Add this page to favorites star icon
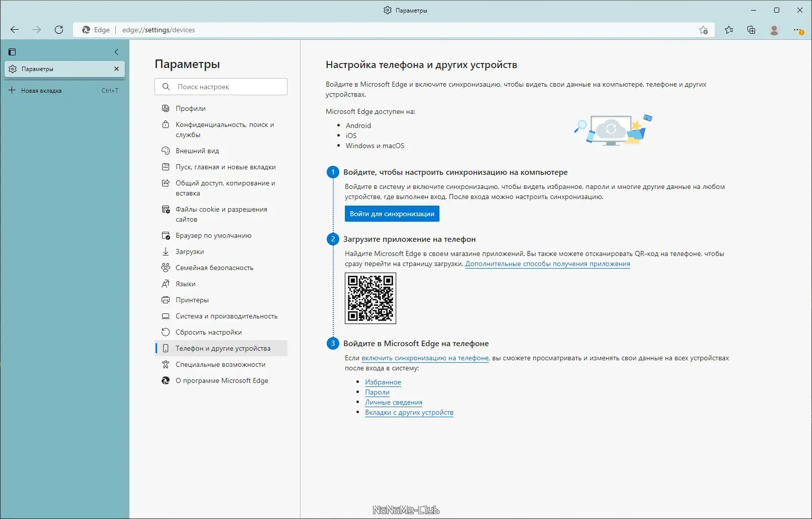The height and width of the screenshot is (519, 812). tap(703, 30)
